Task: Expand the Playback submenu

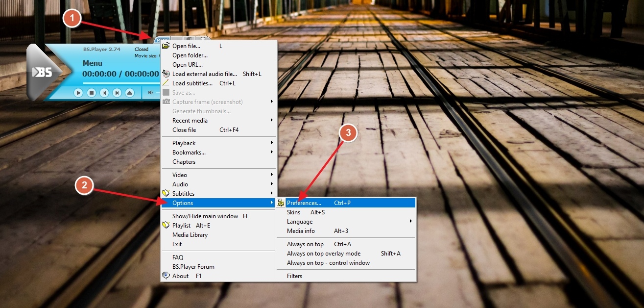Action: (184, 143)
